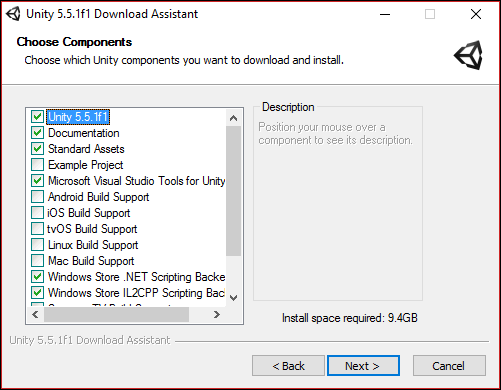This screenshot has width=501, height=390.
Task: Click the horizontal scroll left arrow
Action: click(x=35, y=314)
